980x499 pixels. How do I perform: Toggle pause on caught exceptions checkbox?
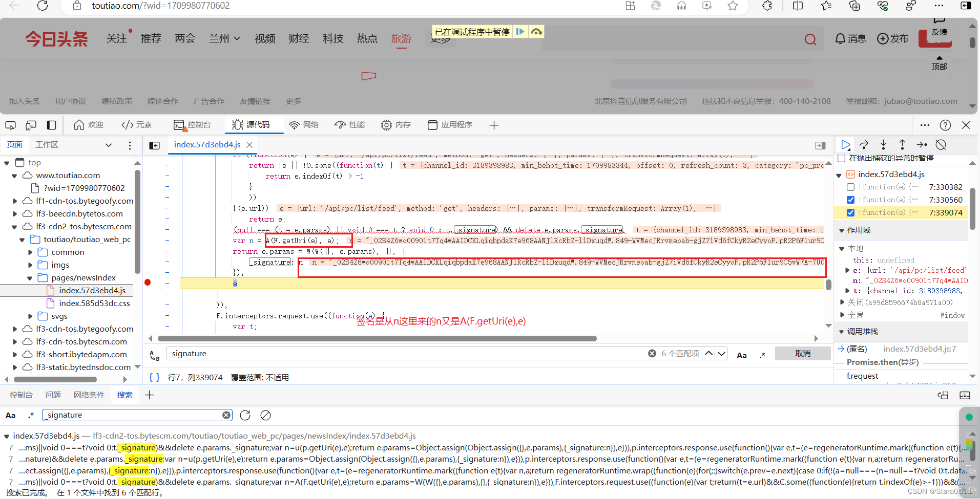841,158
